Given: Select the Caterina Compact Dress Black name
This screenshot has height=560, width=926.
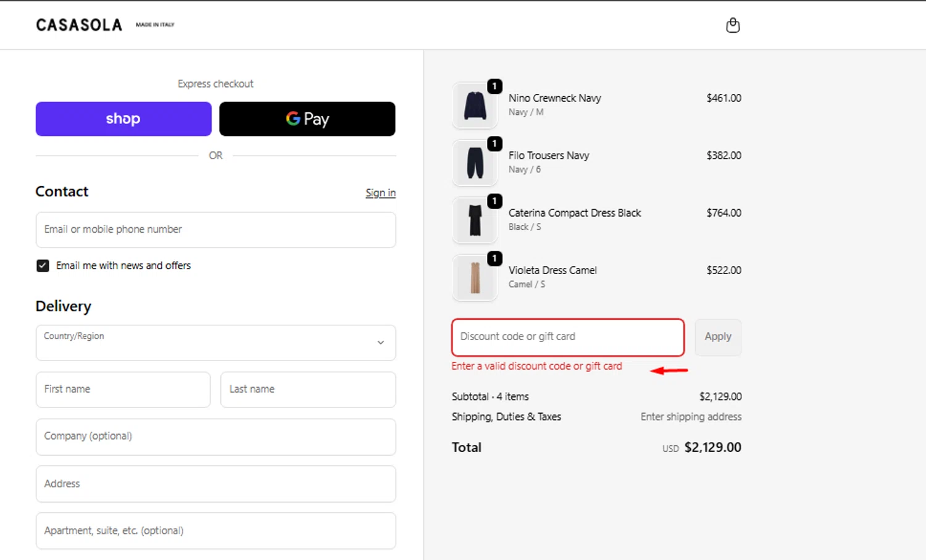Looking at the screenshot, I should tap(575, 213).
